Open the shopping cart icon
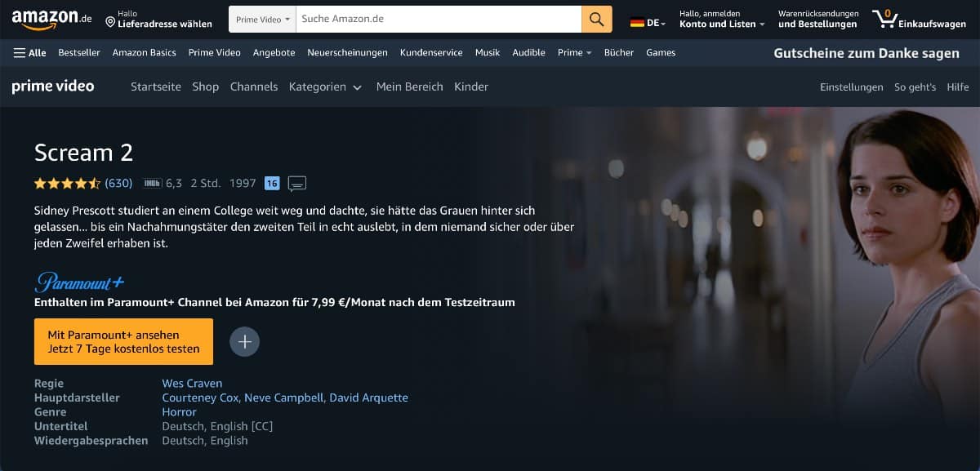 (x=884, y=19)
